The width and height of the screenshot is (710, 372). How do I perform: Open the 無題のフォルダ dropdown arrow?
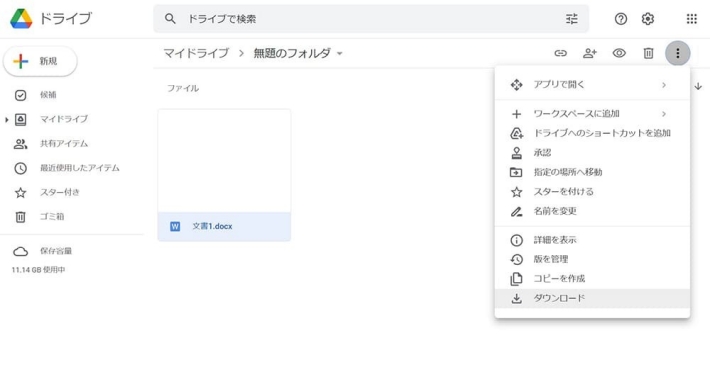340,53
